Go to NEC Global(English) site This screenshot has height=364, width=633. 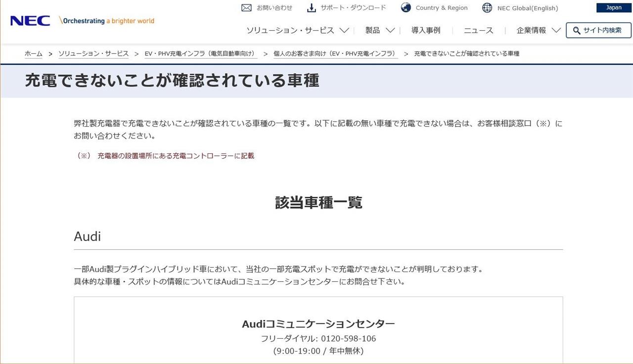click(528, 8)
